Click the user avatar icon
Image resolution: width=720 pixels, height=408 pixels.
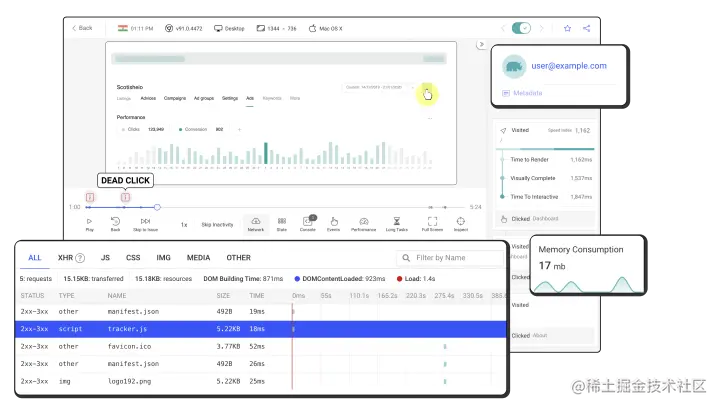coord(514,67)
